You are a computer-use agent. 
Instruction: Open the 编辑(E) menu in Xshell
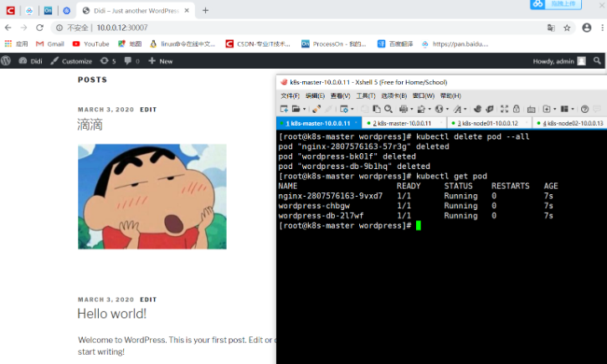pos(315,95)
